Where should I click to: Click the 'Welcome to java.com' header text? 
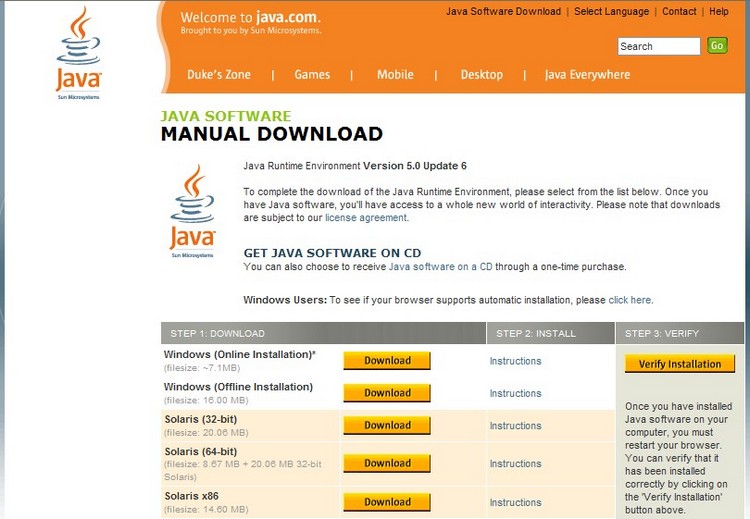pos(251,18)
